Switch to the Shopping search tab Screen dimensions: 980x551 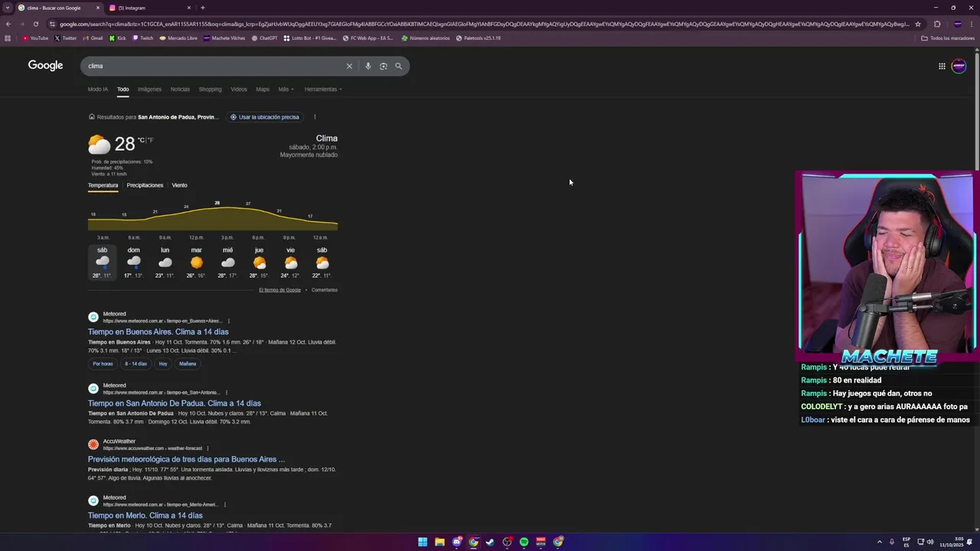click(210, 89)
